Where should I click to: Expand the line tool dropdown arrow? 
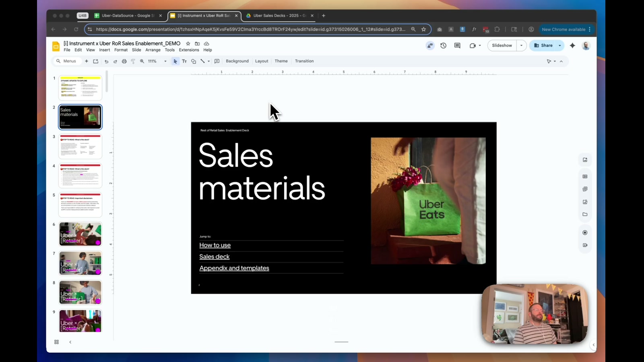(x=208, y=61)
